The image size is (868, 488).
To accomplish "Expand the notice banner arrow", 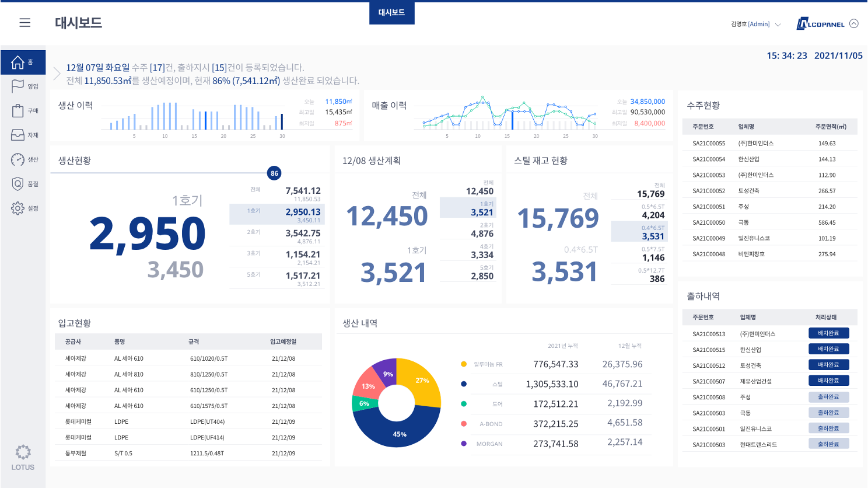I will point(57,74).
